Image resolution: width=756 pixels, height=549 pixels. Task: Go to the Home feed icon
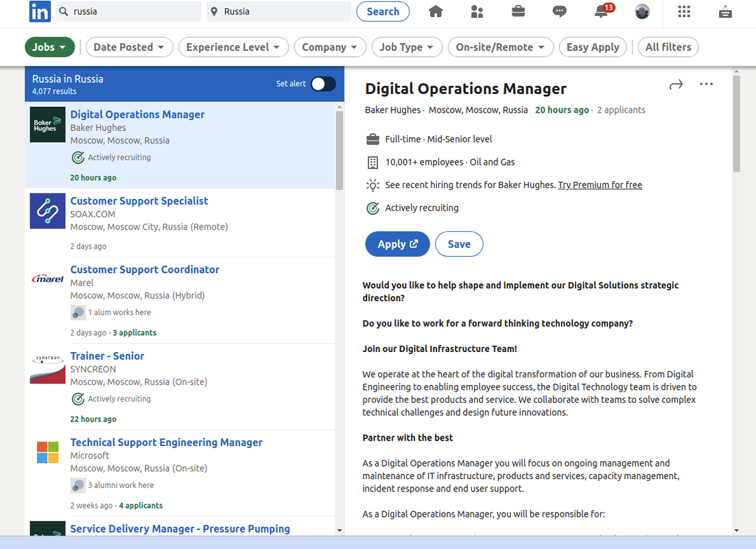click(x=436, y=11)
